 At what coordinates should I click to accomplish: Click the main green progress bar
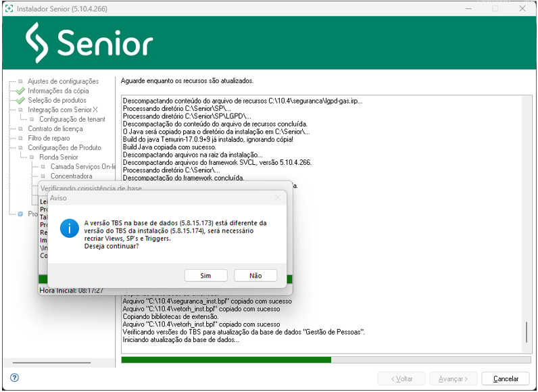(326, 360)
